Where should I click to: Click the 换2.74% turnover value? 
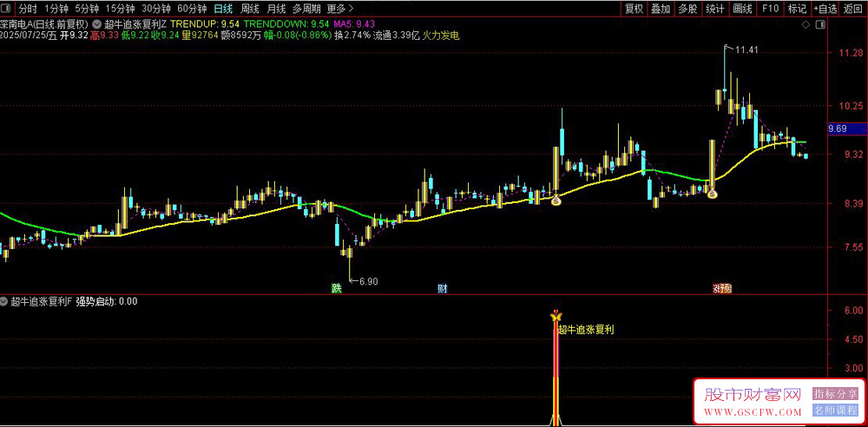point(352,36)
